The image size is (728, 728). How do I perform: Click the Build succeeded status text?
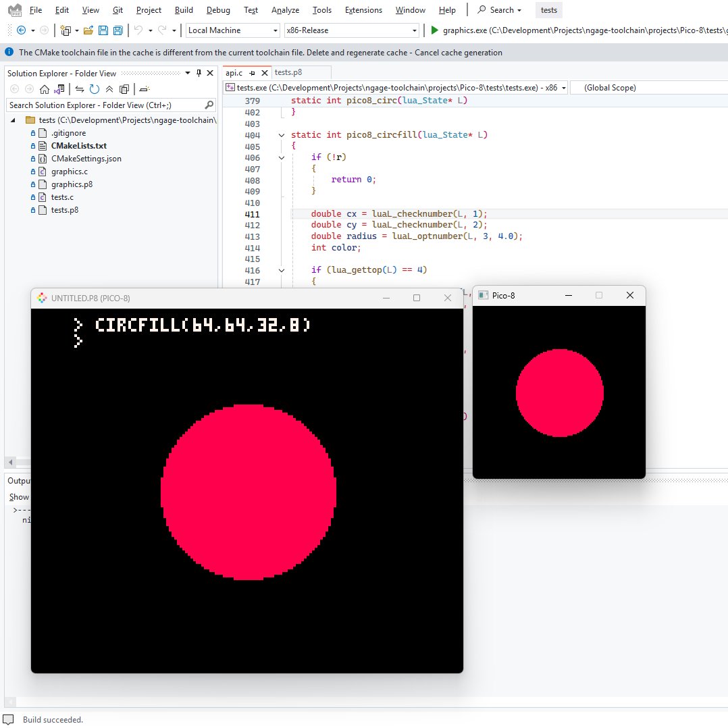coord(53,720)
